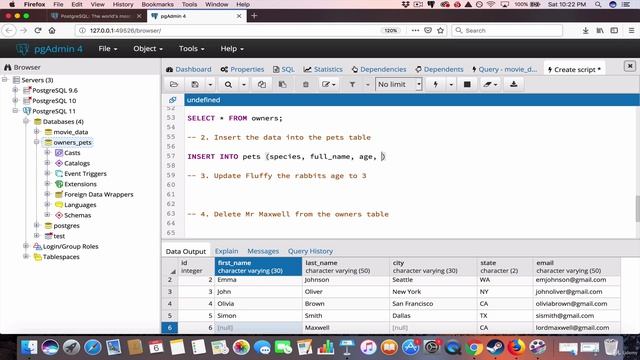Select the Event Triggers tree item
Viewport: 640px width, 360px height.
coord(85,173)
